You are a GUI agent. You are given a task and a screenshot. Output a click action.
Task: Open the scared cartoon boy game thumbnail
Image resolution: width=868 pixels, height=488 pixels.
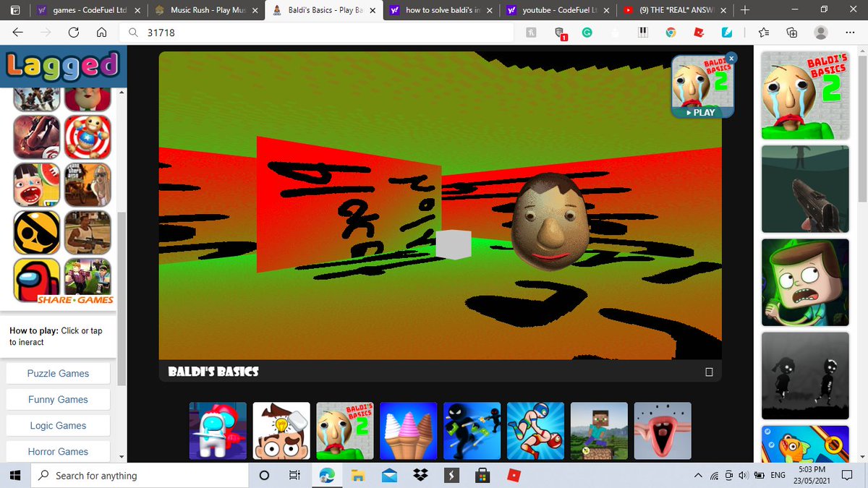805,283
